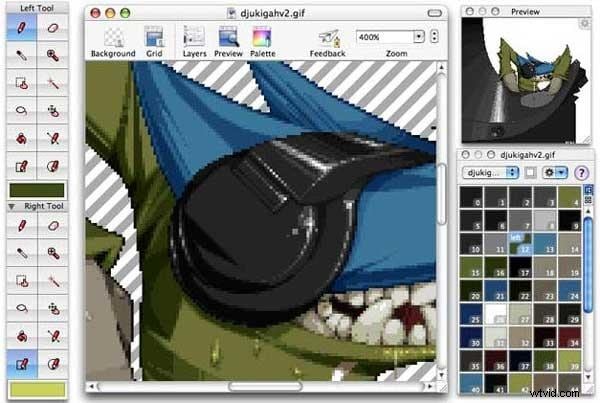Select palette color swatch 39
The height and width of the screenshot is (403, 600).
point(570,361)
